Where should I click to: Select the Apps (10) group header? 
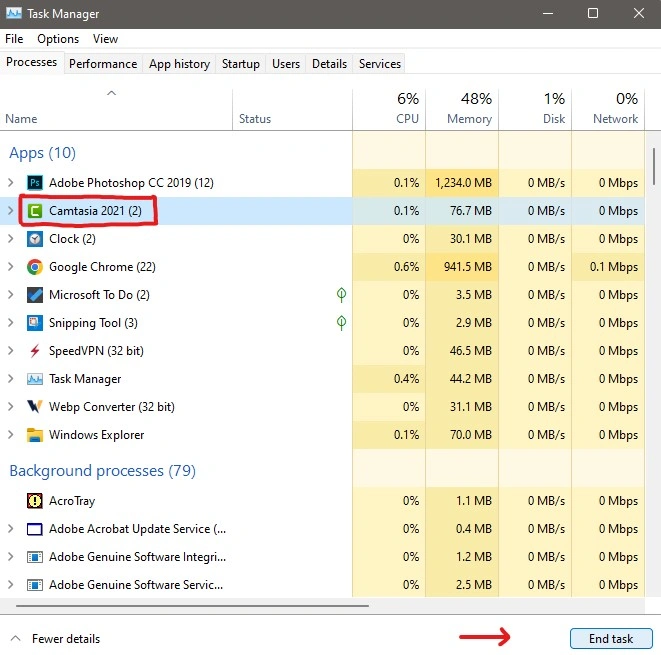click(x=43, y=153)
